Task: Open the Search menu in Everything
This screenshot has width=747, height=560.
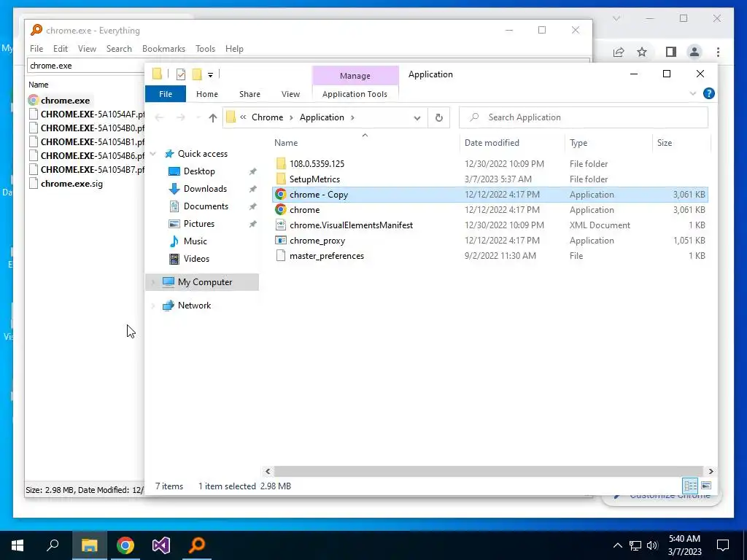Action: click(119, 49)
